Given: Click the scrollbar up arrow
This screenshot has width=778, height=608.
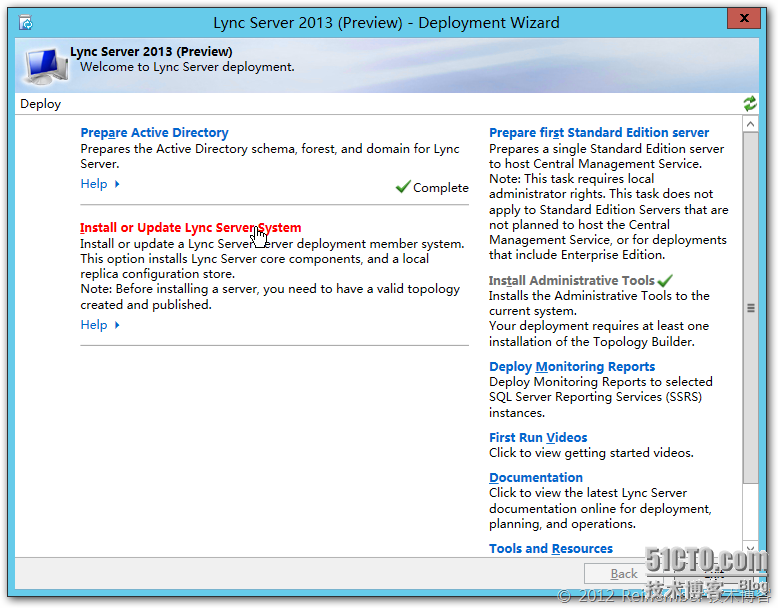Looking at the screenshot, I should tap(750, 124).
